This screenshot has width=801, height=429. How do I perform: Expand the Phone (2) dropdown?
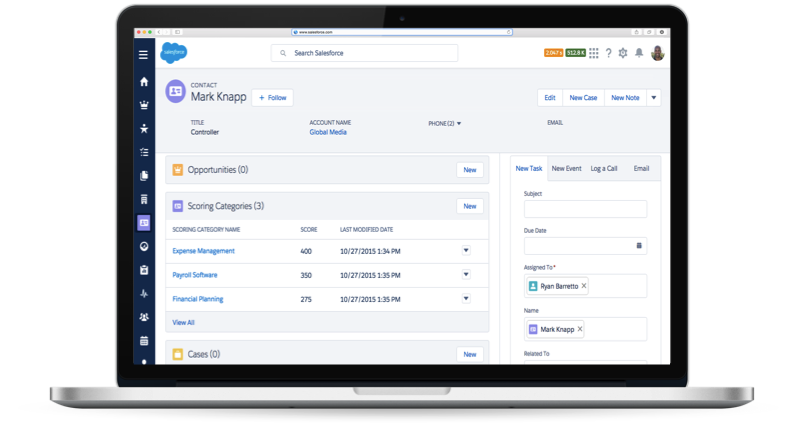(459, 124)
